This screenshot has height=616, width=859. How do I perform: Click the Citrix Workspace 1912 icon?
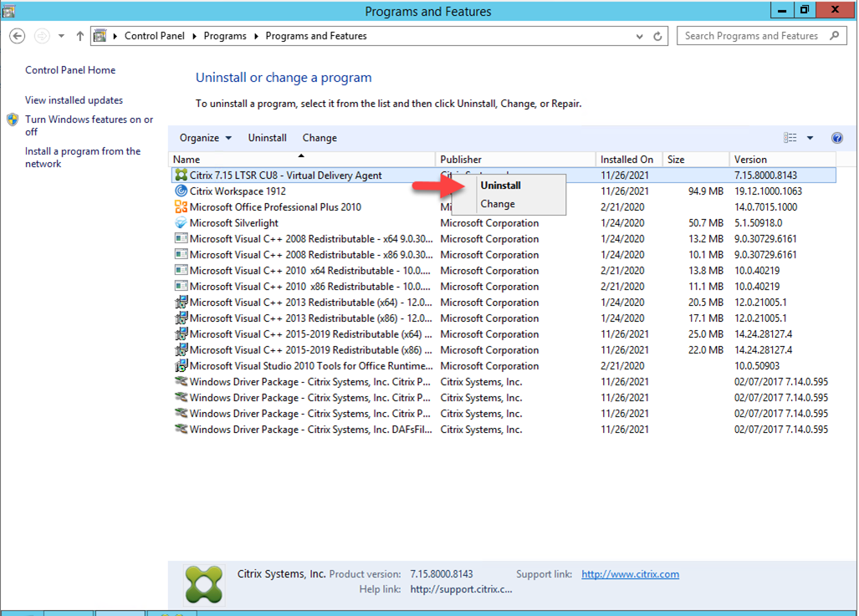click(181, 191)
